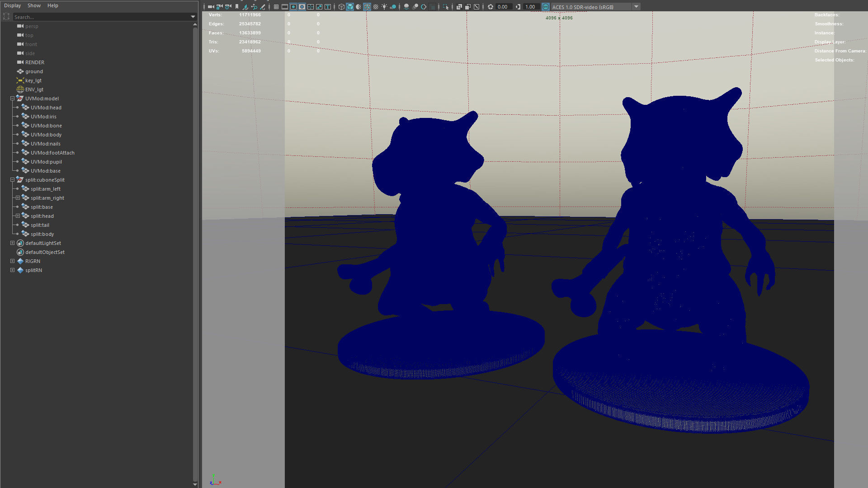Toggle the film gate
Screen dimensions: 868x488
pyautogui.click(x=285, y=7)
